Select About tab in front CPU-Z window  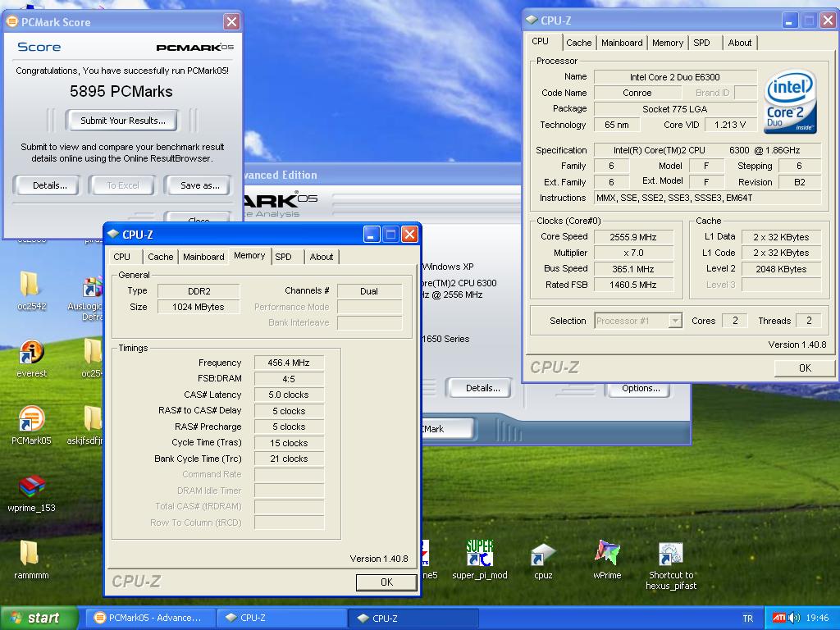pyautogui.click(x=322, y=257)
